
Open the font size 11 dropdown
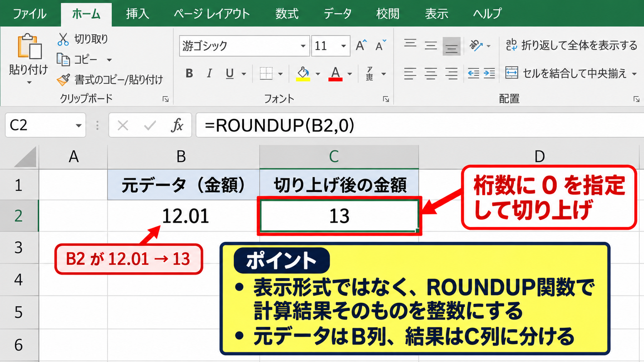click(x=343, y=46)
